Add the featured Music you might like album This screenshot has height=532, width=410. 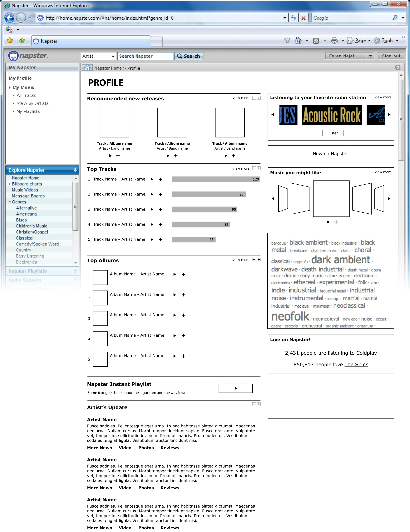(336, 222)
